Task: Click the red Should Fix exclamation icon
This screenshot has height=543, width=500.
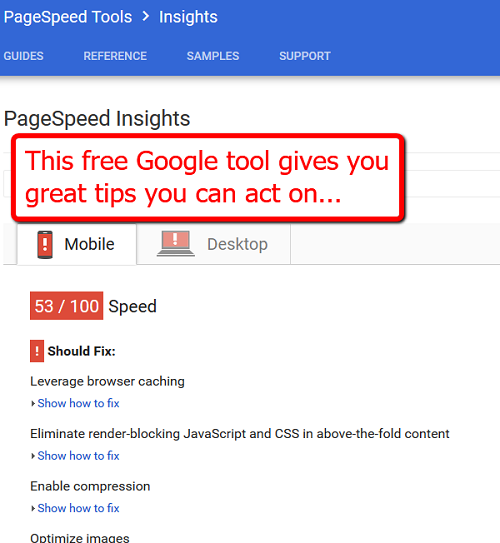Action: 37,351
